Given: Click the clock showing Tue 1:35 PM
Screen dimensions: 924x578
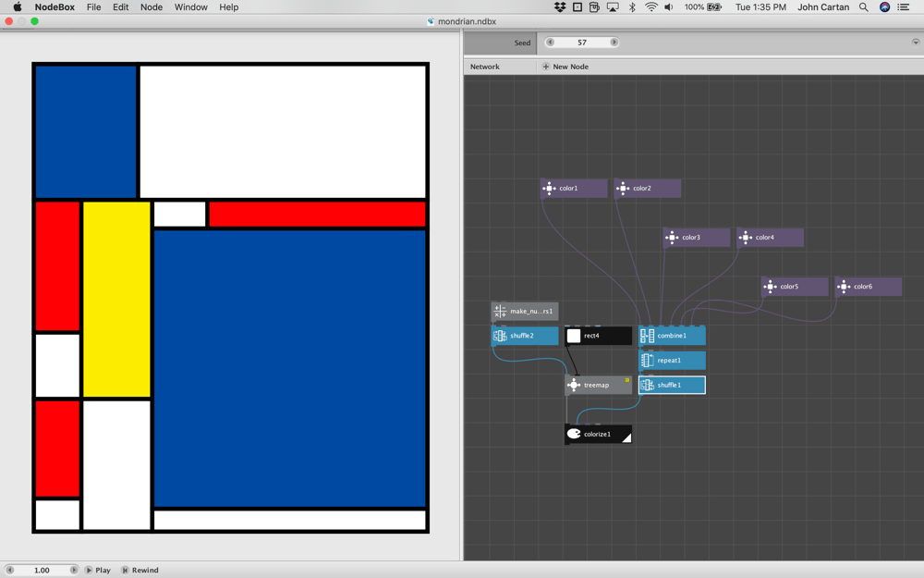Looking at the screenshot, I should [x=760, y=7].
